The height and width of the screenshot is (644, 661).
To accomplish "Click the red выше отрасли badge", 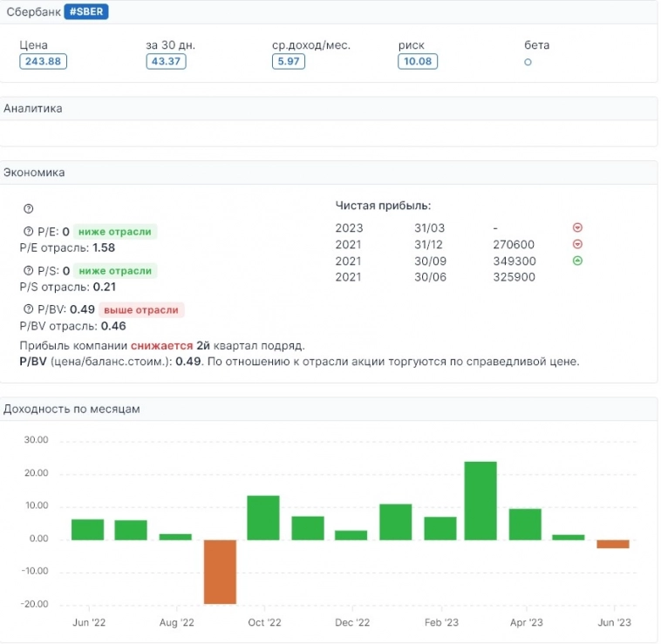I will (x=141, y=310).
